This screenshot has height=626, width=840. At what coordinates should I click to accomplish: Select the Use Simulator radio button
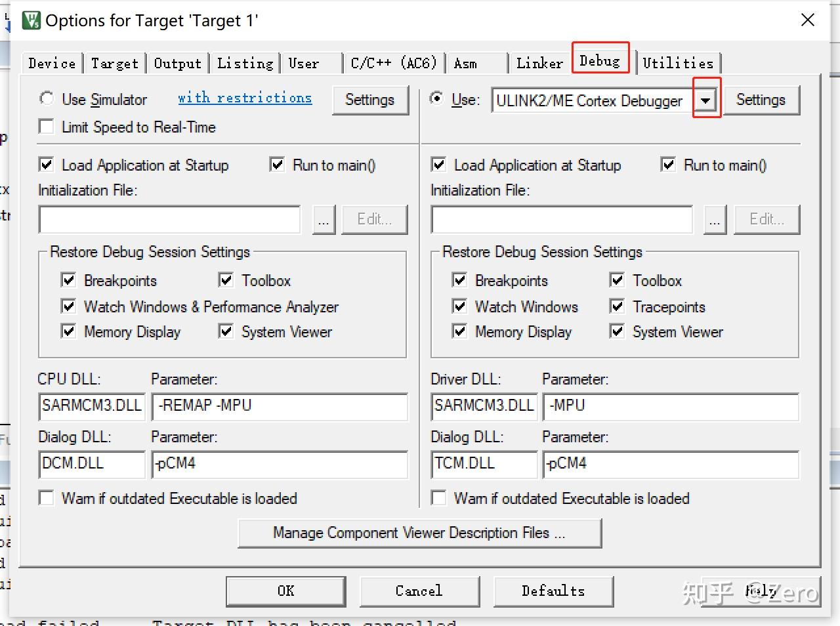(x=46, y=98)
